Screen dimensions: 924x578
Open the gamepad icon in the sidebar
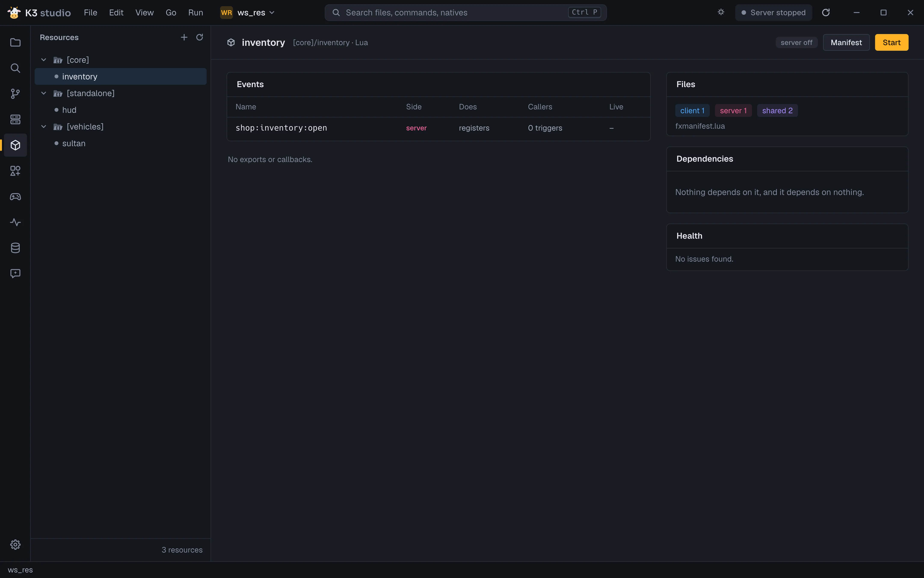click(x=15, y=197)
